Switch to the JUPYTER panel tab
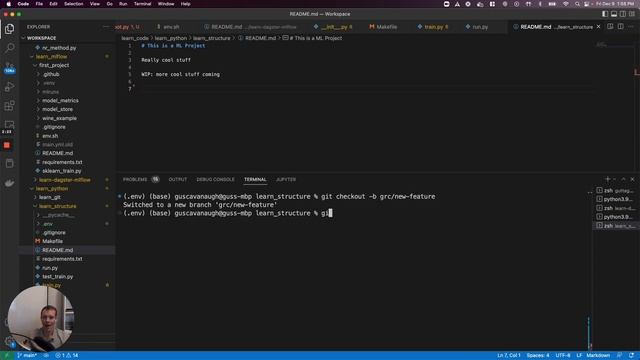 286,180
